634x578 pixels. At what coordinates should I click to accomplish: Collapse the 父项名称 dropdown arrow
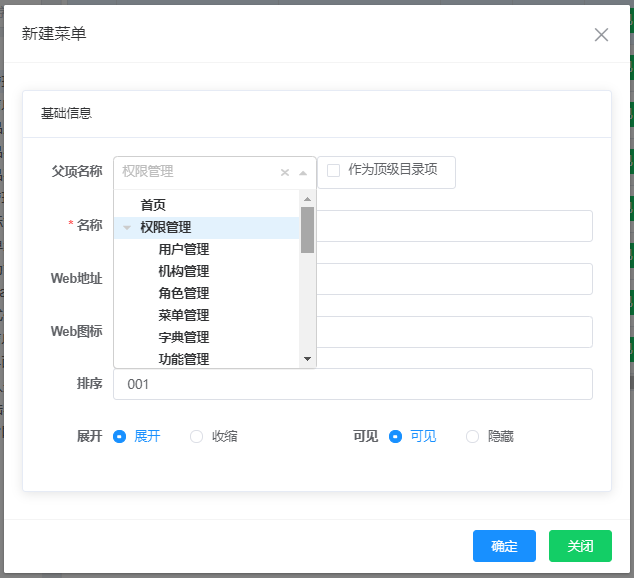pos(303,173)
